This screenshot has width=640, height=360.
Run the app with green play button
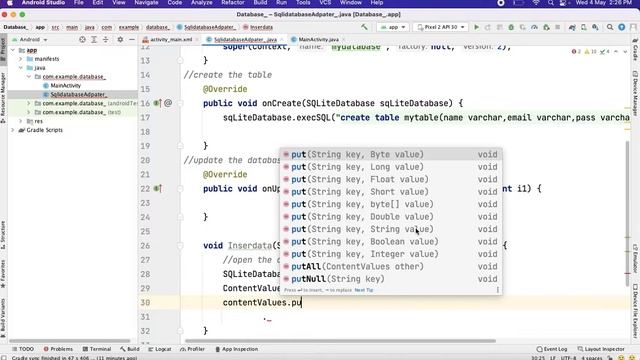476,27
